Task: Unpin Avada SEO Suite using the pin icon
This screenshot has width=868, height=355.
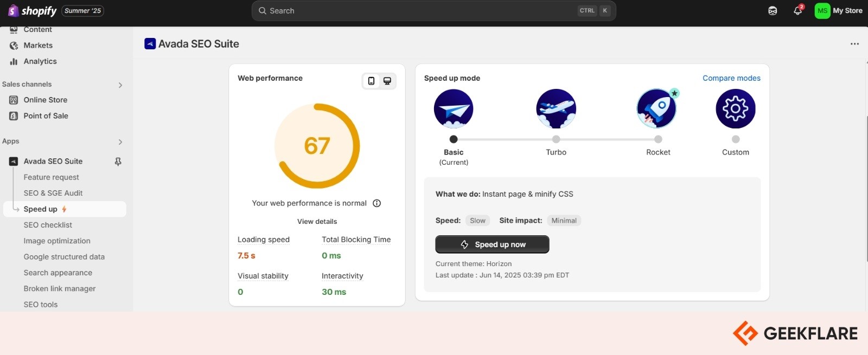Action: coord(118,162)
